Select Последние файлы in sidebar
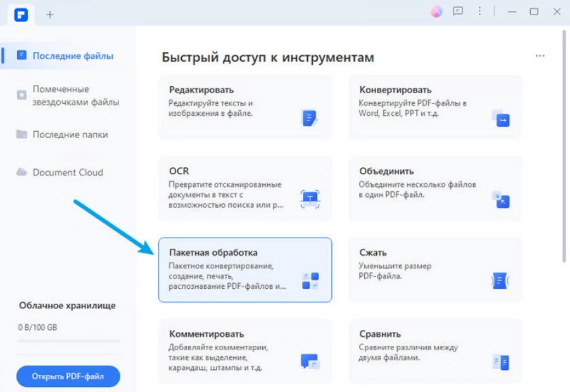The height and width of the screenshot is (392, 570). pos(73,56)
